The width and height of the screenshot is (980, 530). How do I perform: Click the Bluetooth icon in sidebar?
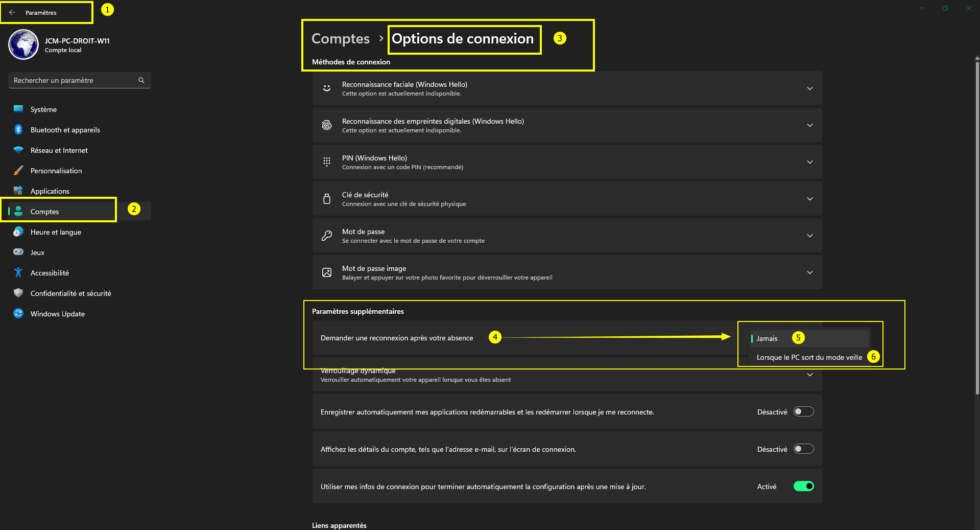point(18,129)
